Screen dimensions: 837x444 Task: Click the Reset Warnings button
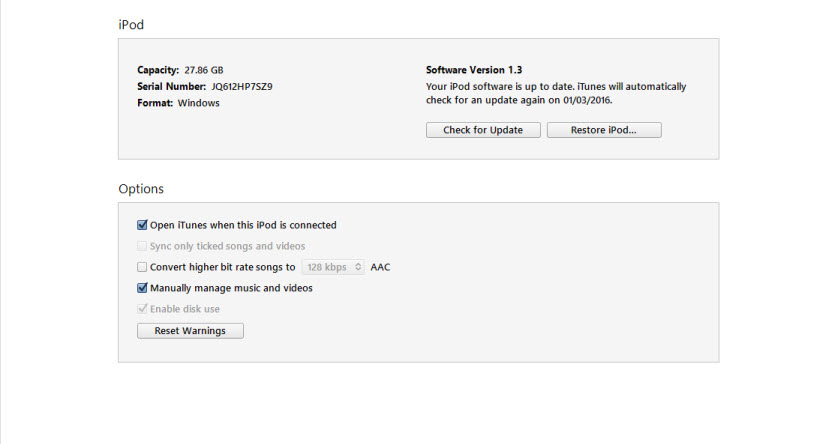190,331
